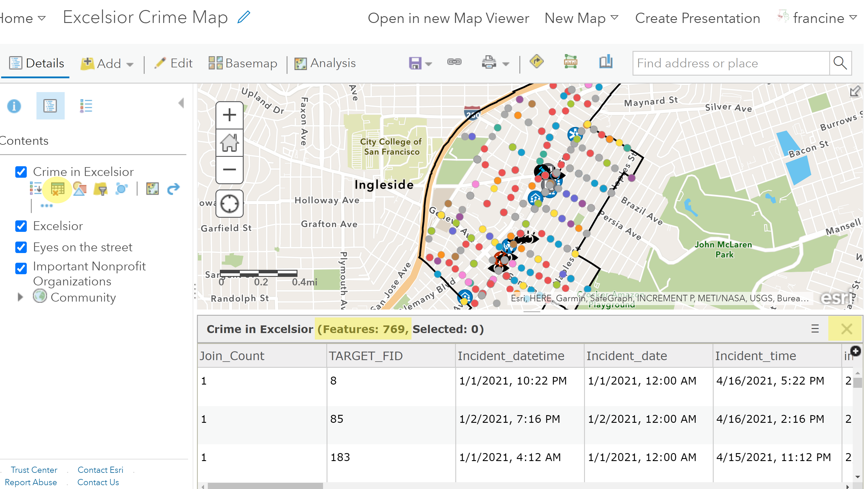Click the Create Presentation link

[x=697, y=18]
